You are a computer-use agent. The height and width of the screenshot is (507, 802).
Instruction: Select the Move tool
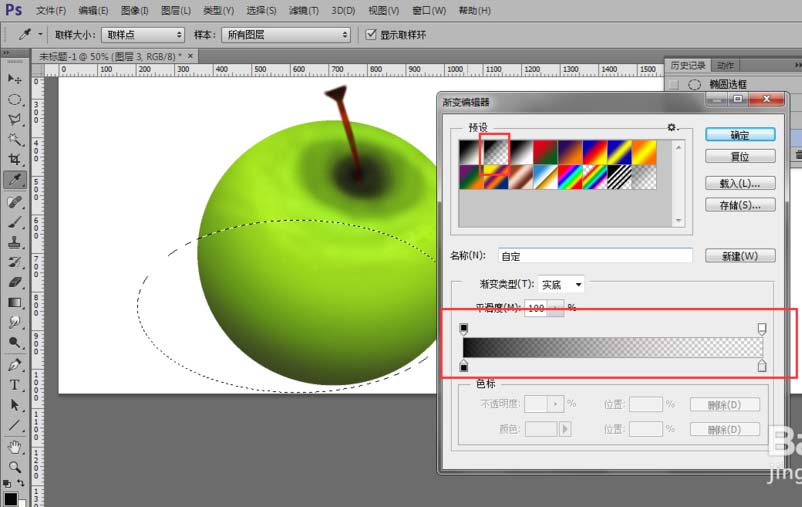pos(14,79)
